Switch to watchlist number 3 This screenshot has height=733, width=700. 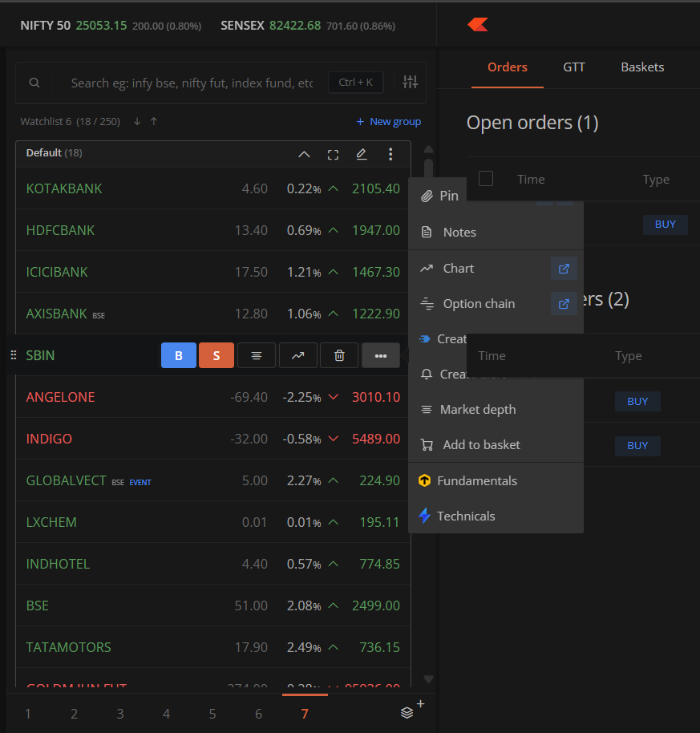[x=120, y=714]
